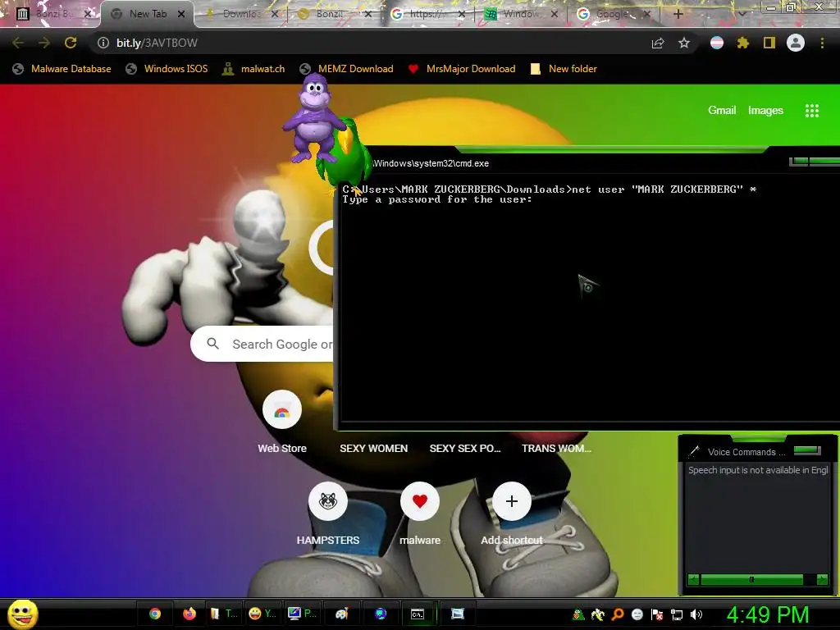Viewport: 840px width, 630px height.
Task: Click the Search Google search box
Action: pyautogui.click(x=262, y=344)
